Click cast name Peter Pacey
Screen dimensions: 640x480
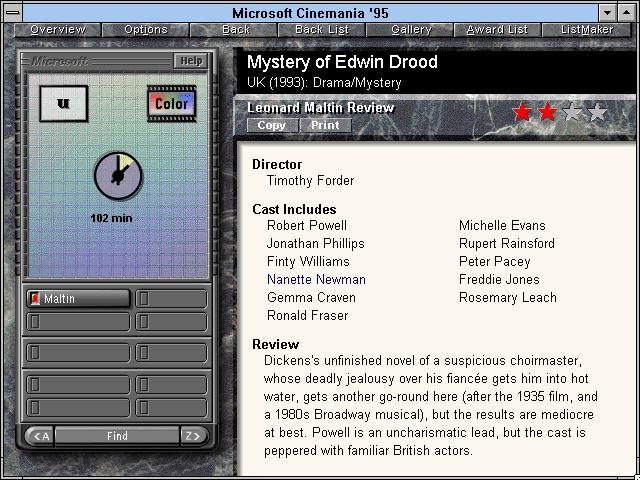(495, 262)
